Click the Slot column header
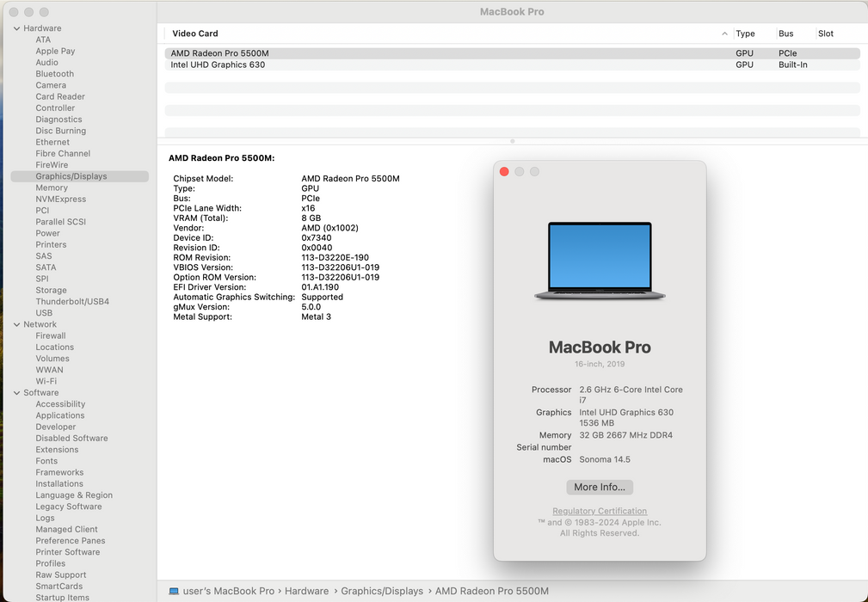The width and height of the screenshot is (868, 602). 825,34
